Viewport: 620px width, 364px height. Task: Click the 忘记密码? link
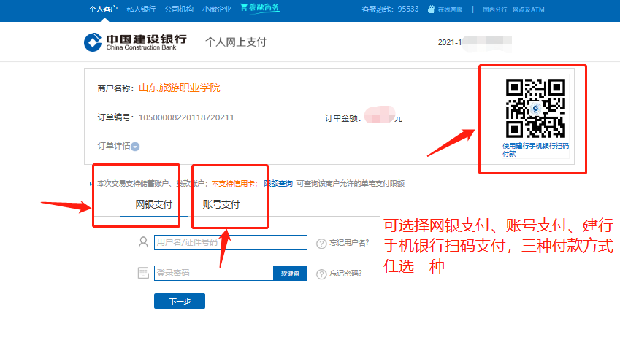click(345, 274)
